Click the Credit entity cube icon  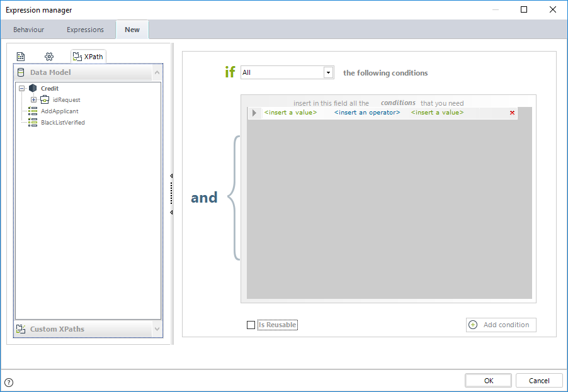pyautogui.click(x=33, y=88)
